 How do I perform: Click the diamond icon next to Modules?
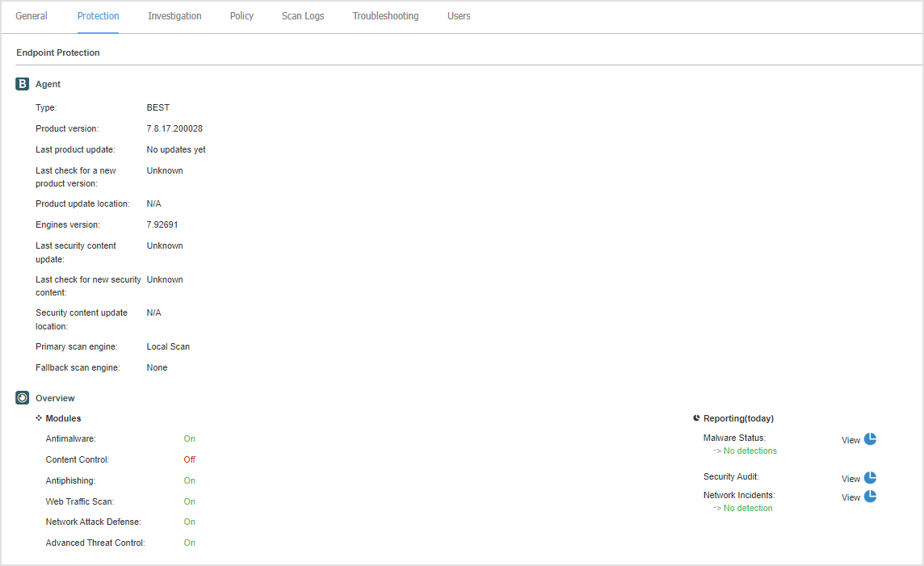[38, 417]
